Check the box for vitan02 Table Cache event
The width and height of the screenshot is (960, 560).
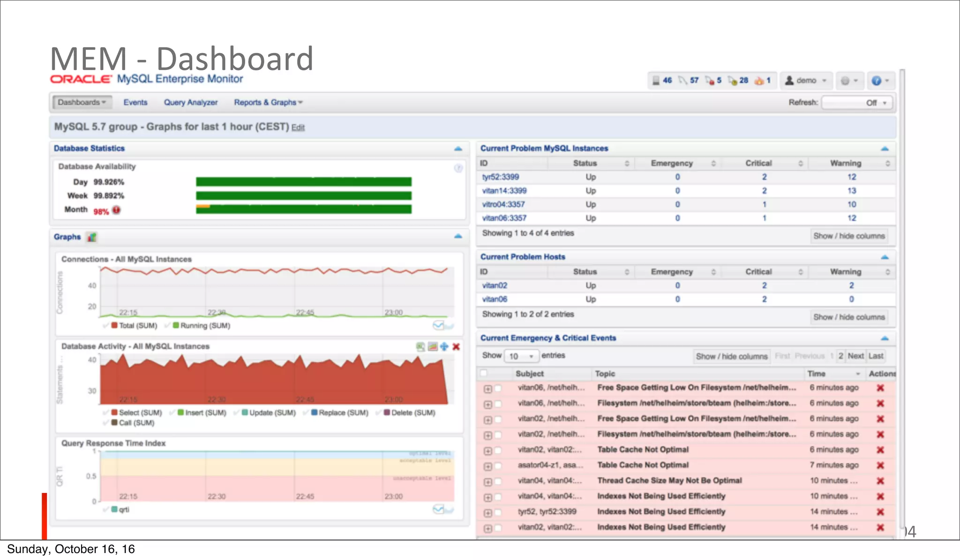498,450
